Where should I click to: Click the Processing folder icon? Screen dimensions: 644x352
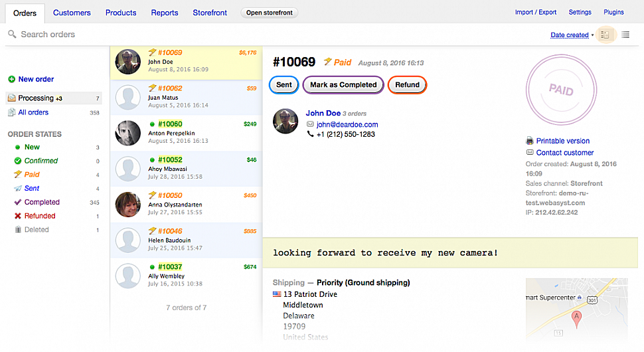click(x=12, y=98)
